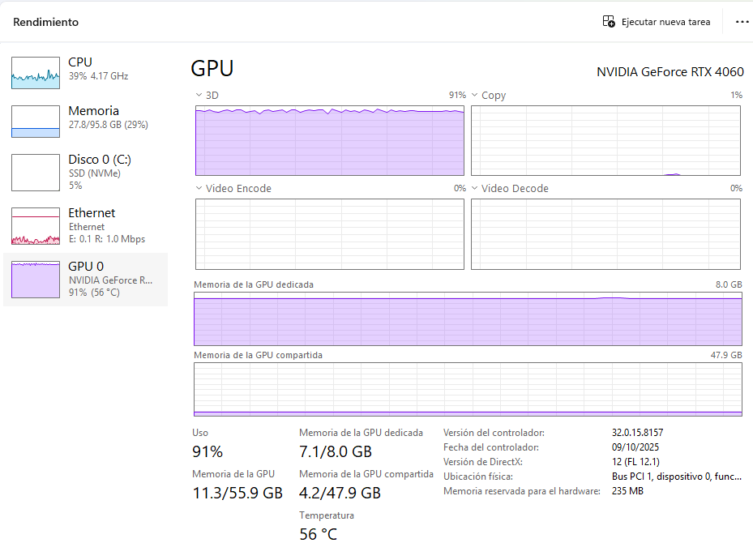Screen dimensions: 753x560
Task: Click the 3D engine usage graph
Action: [x=330, y=139]
